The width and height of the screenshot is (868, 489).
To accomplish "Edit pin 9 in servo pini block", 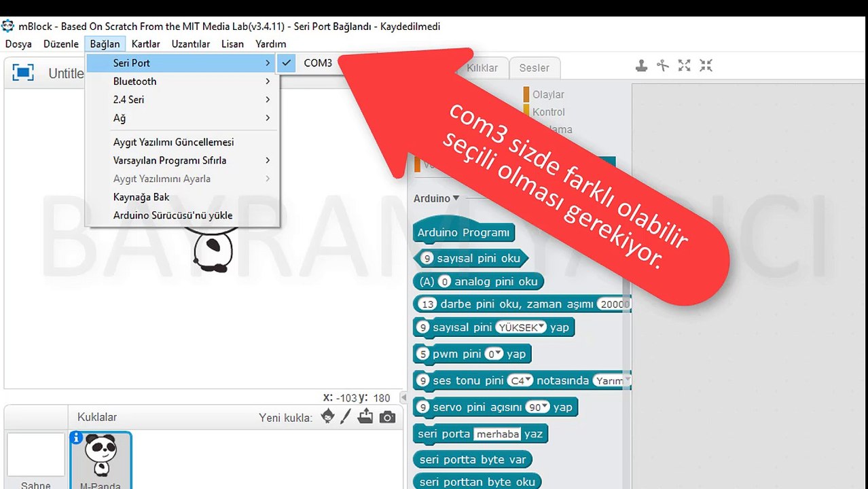I will 424,407.
